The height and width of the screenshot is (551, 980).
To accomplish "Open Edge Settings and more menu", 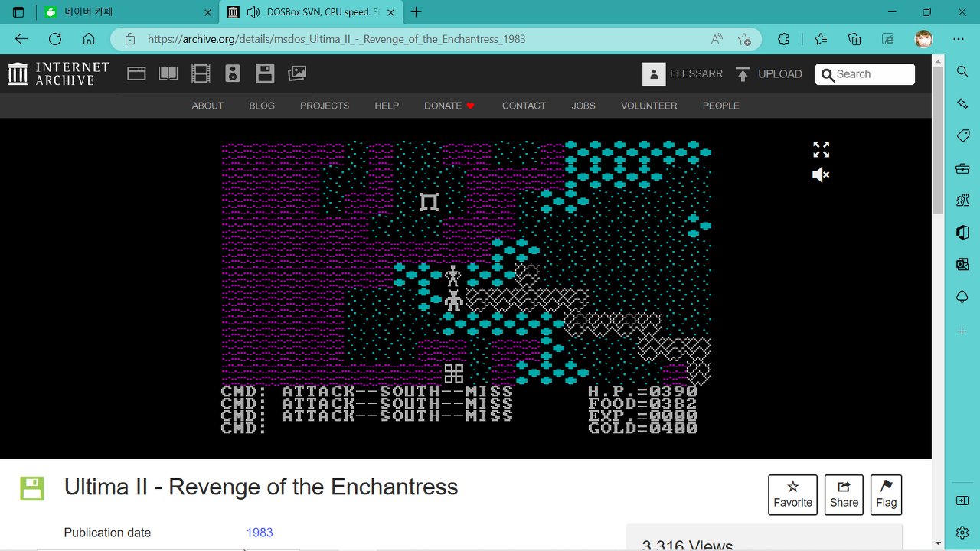I will 959,39.
